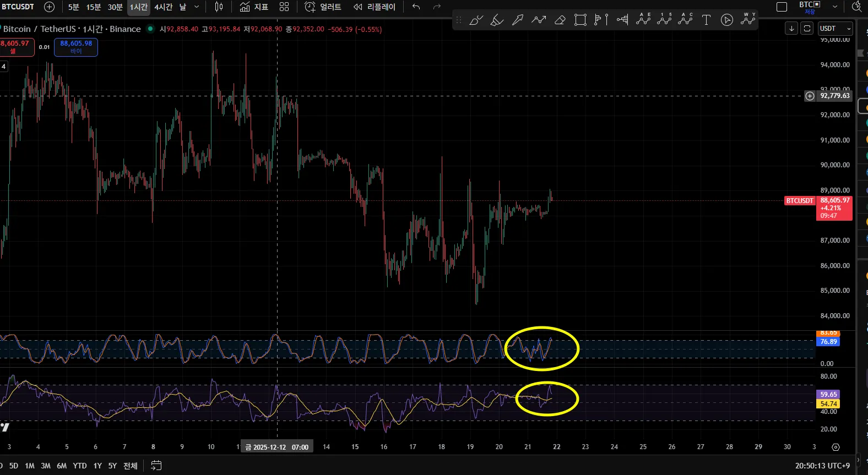Toggle the auto-scale button beside USDT
The image size is (868, 475).
807,29
